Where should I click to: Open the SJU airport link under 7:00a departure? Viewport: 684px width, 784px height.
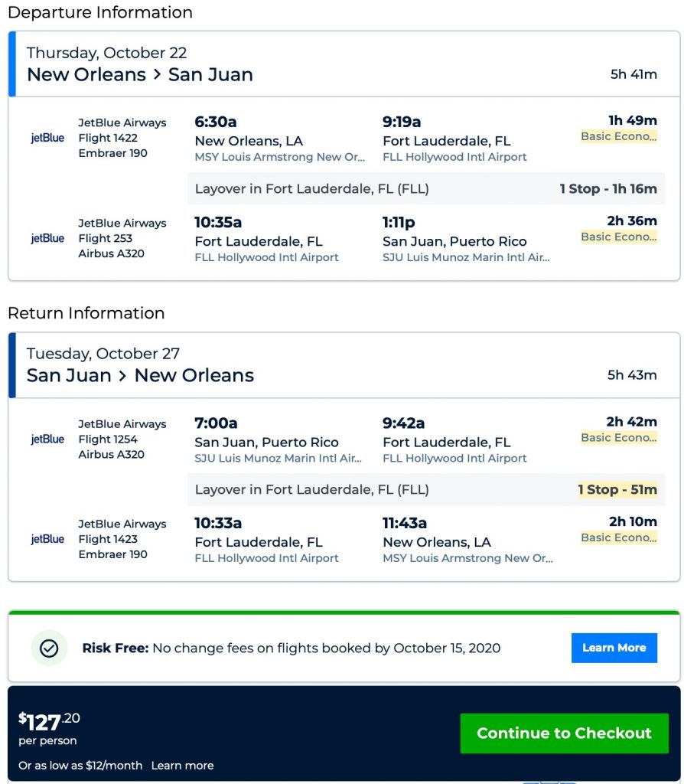click(x=278, y=458)
